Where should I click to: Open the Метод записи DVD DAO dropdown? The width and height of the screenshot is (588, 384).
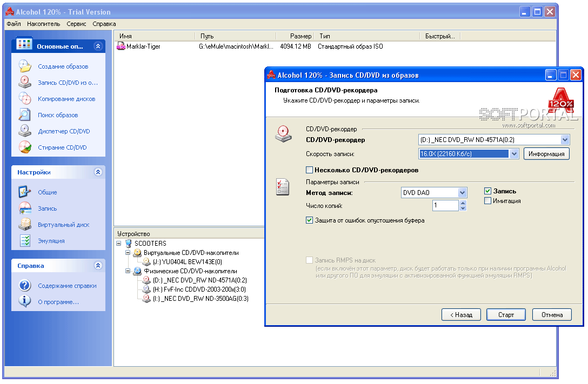[x=463, y=193]
